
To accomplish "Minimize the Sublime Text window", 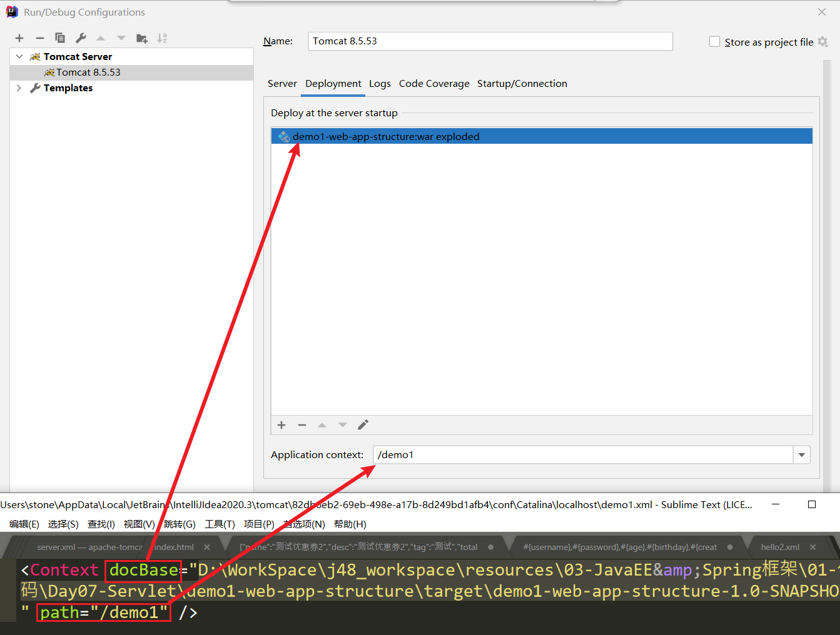I will pyautogui.click(x=776, y=504).
